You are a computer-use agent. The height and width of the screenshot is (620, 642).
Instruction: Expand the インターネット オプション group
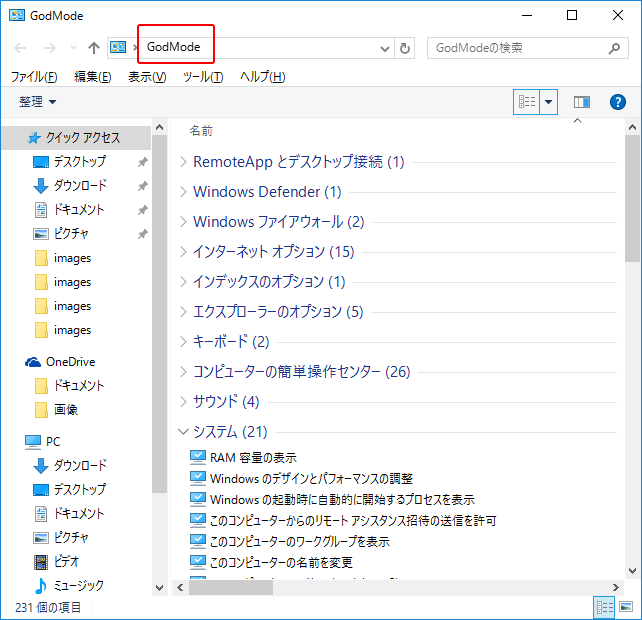[x=183, y=252]
